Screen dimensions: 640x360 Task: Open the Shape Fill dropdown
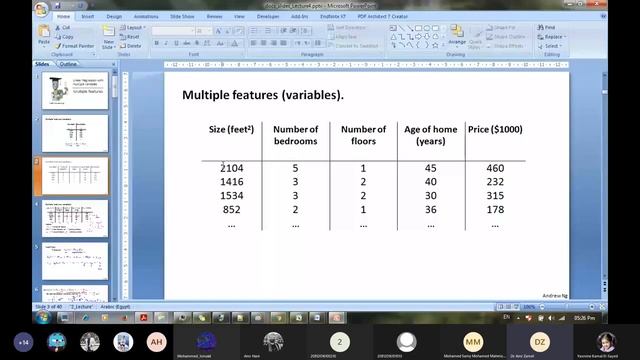pos(501,27)
